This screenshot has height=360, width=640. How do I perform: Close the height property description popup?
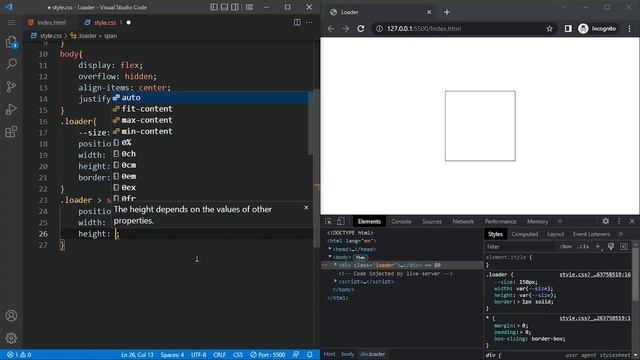[x=307, y=208]
